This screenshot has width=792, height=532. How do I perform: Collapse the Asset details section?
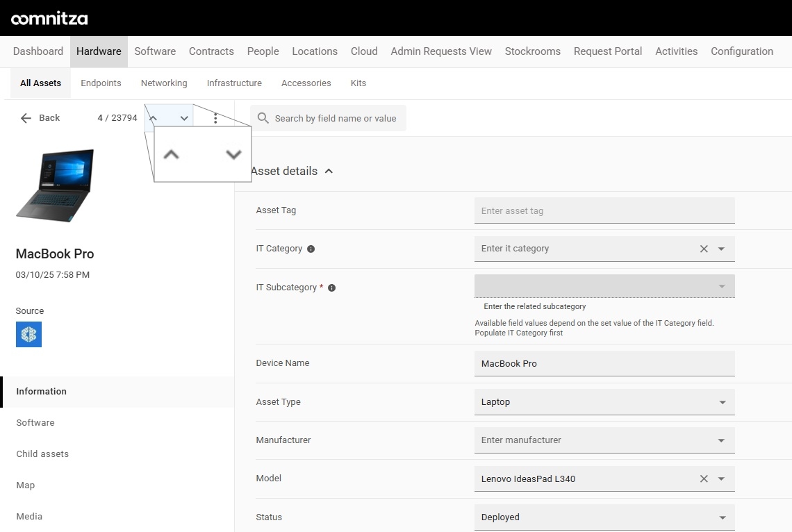(x=329, y=171)
